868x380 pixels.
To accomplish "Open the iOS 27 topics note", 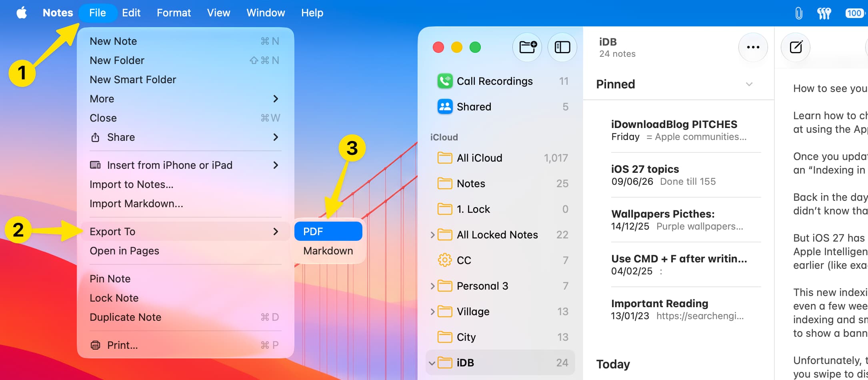I will pos(678,175).
